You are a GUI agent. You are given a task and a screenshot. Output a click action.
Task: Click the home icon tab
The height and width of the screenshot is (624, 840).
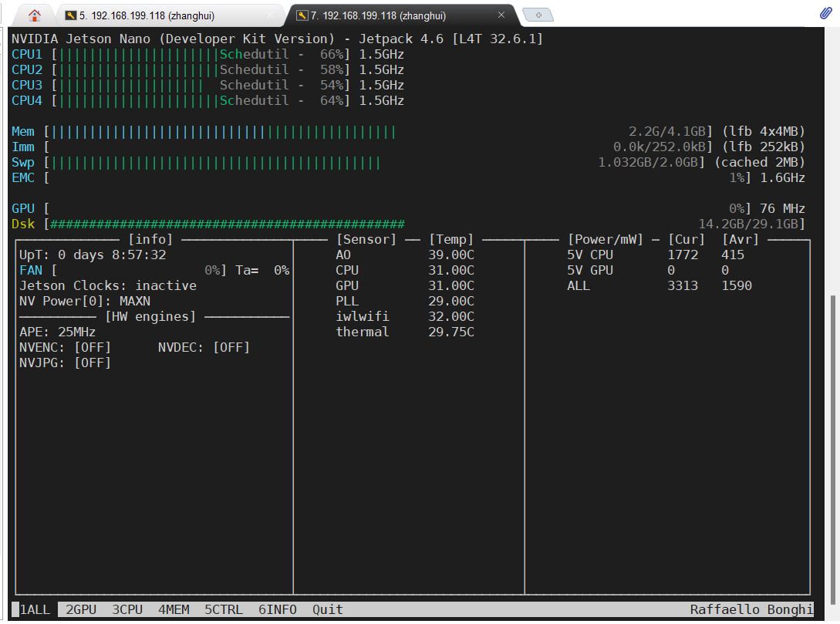pos(34,15)
